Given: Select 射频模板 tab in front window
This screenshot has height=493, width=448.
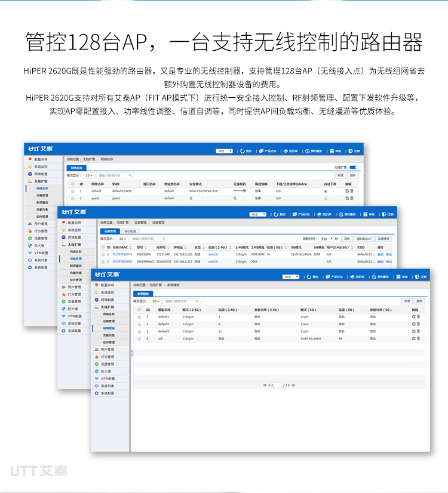Looking at the screenshot, I should (x=143, y=293).
